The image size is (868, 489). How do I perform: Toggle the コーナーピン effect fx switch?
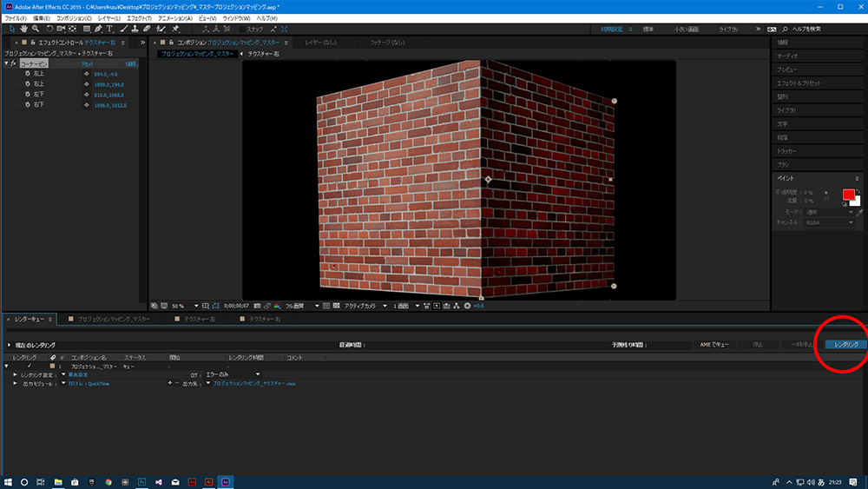[14, 63]
